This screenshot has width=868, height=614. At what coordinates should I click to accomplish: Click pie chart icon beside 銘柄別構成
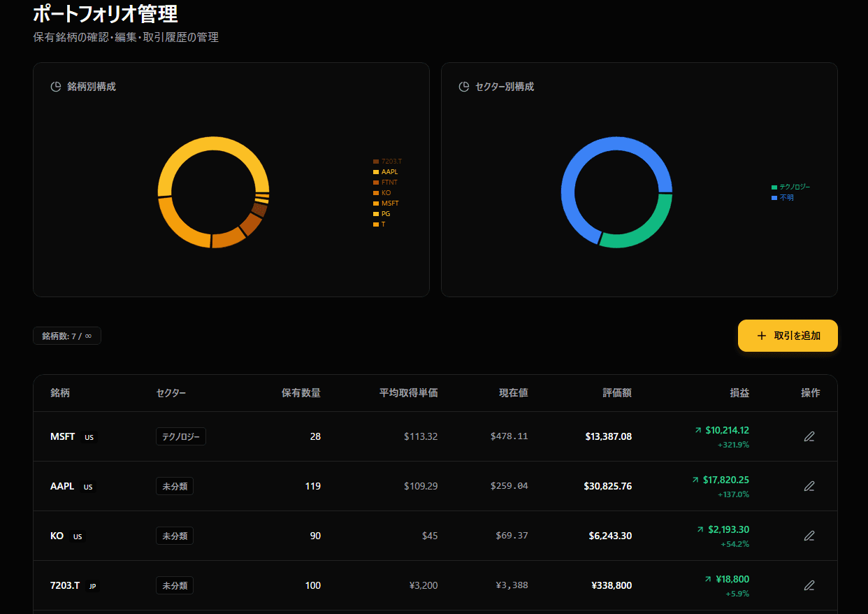pos(56,87)
